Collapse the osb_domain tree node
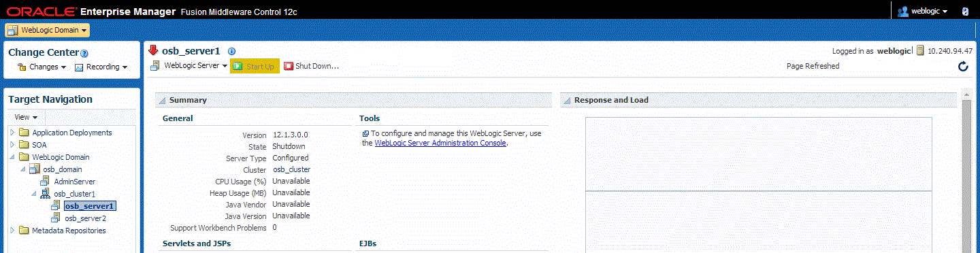The image size is (980, 253). (x=23, y=169)
